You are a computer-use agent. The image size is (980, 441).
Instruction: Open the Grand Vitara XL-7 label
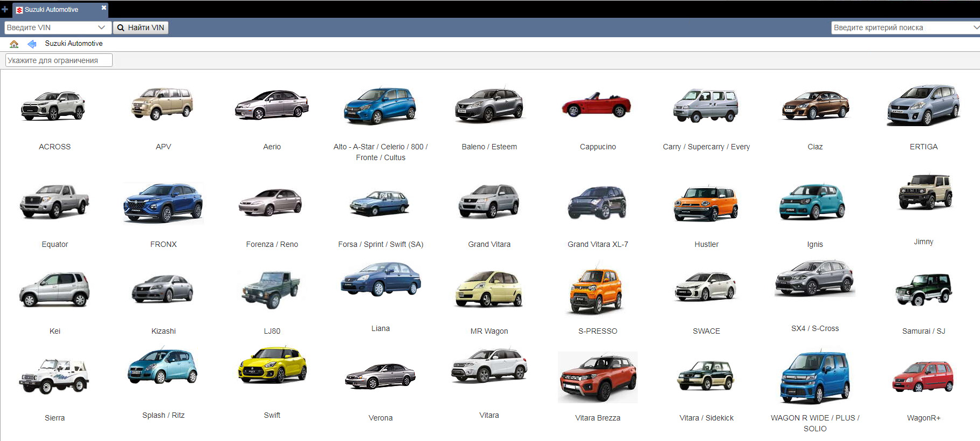click(597, 244)
